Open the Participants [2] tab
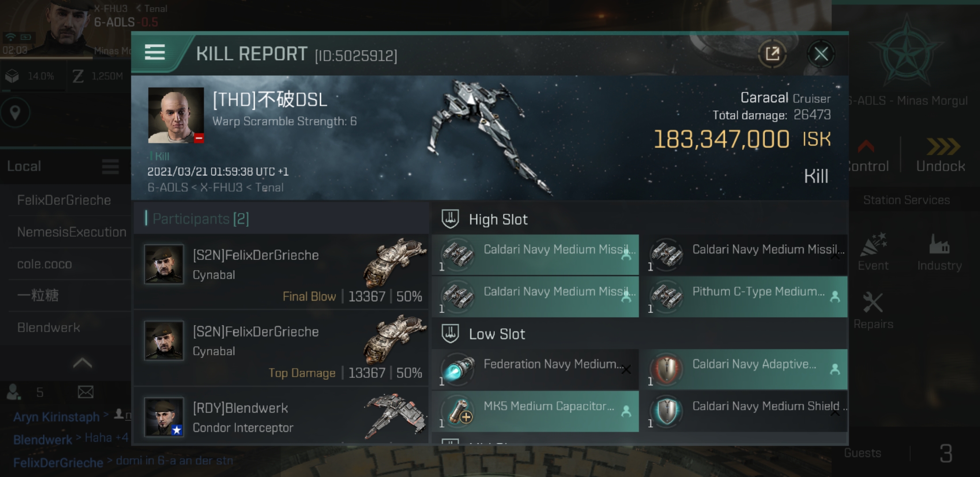Viewport: 980px width, 477px height. (201, 219)
